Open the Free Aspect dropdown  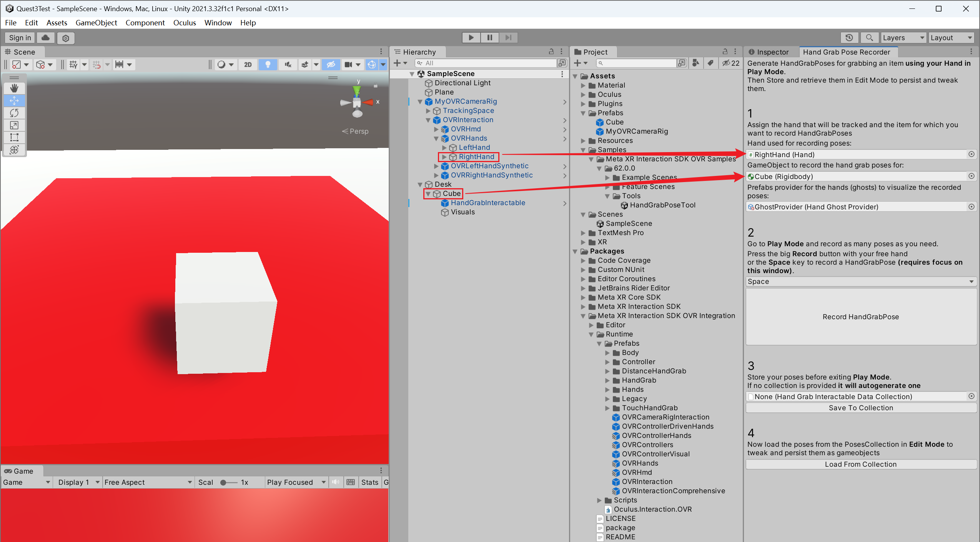pos(148,482)
